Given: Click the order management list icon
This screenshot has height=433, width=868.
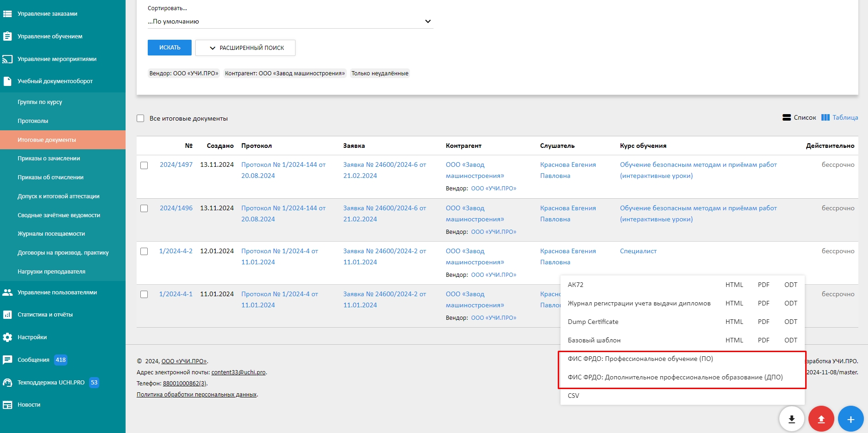Looking at the screenshot, I should (x=7, y=14).
